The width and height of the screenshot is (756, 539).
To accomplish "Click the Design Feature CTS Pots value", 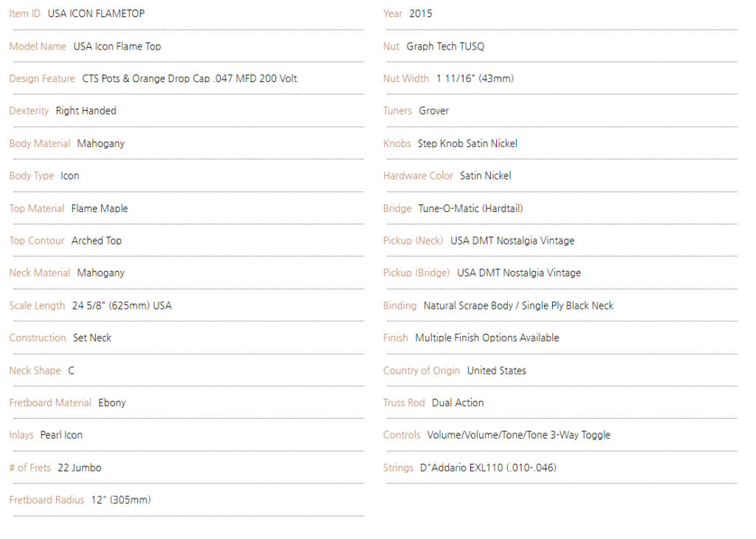I will pyautogui.click(x=190, y=78).
